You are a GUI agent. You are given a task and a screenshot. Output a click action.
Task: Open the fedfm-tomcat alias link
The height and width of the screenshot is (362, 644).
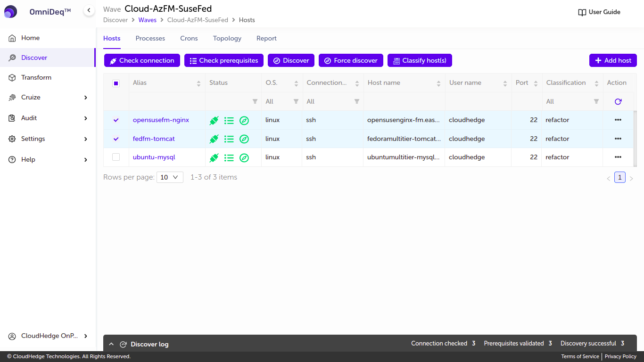tap(154, 139)
